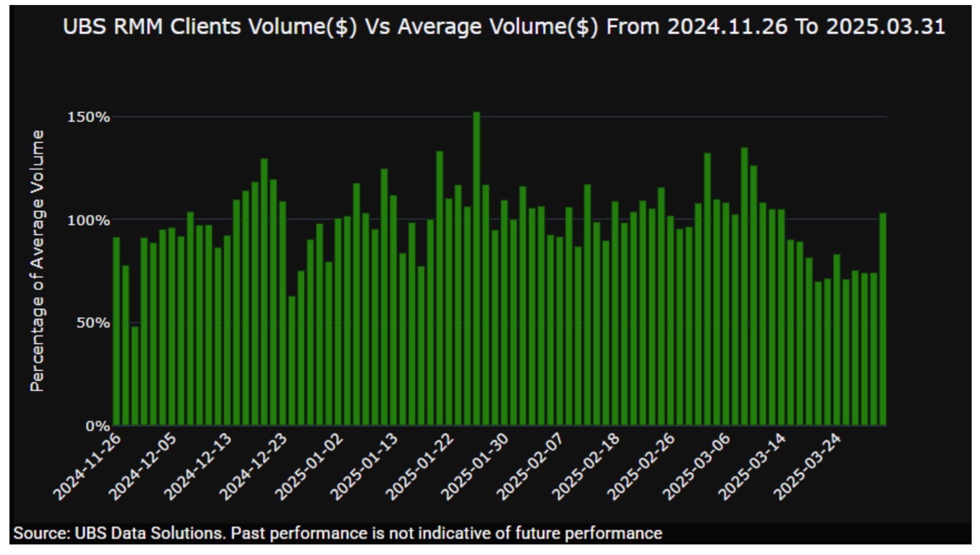
Task: Click the 2025-01-22 date label
Action: tap(420, 467)
